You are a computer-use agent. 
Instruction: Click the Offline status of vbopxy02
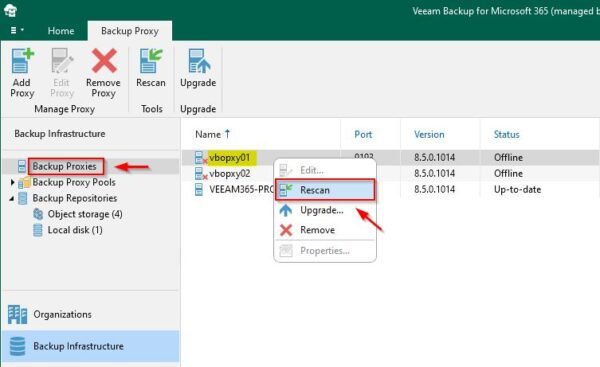click(508, 173)
